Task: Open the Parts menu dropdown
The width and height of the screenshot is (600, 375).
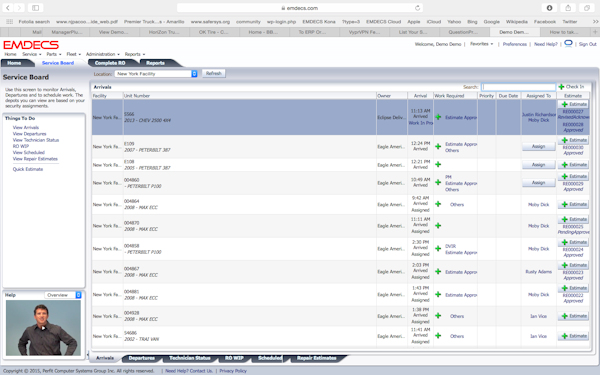Action: [54, 54]
